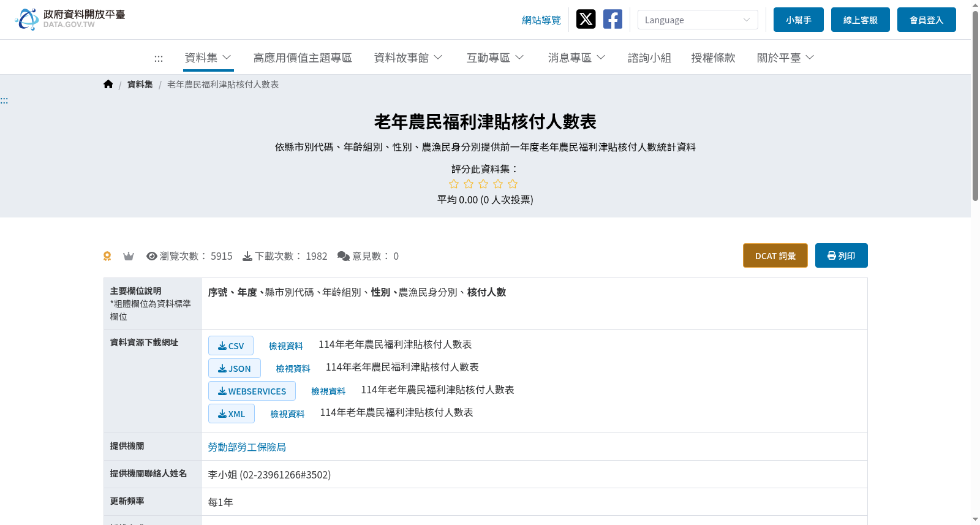Rate dataset four stars
Viewport: 980px width, 525px height.
[498, 184]
